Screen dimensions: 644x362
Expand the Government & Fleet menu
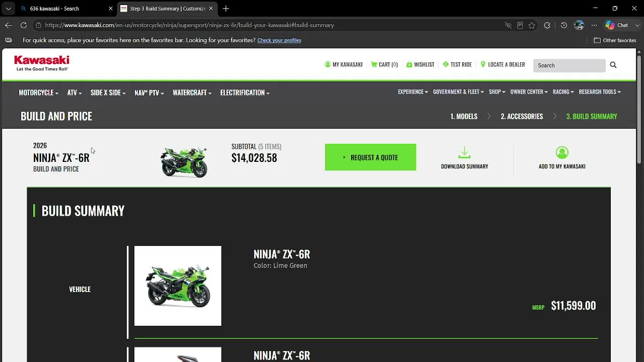[x=458, y=92]
